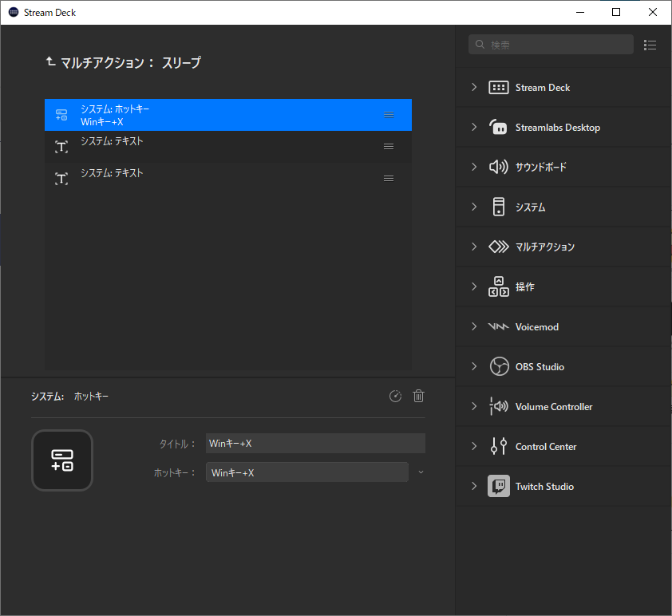Go back using the multi-action return arrow

(x=50, y=62)
